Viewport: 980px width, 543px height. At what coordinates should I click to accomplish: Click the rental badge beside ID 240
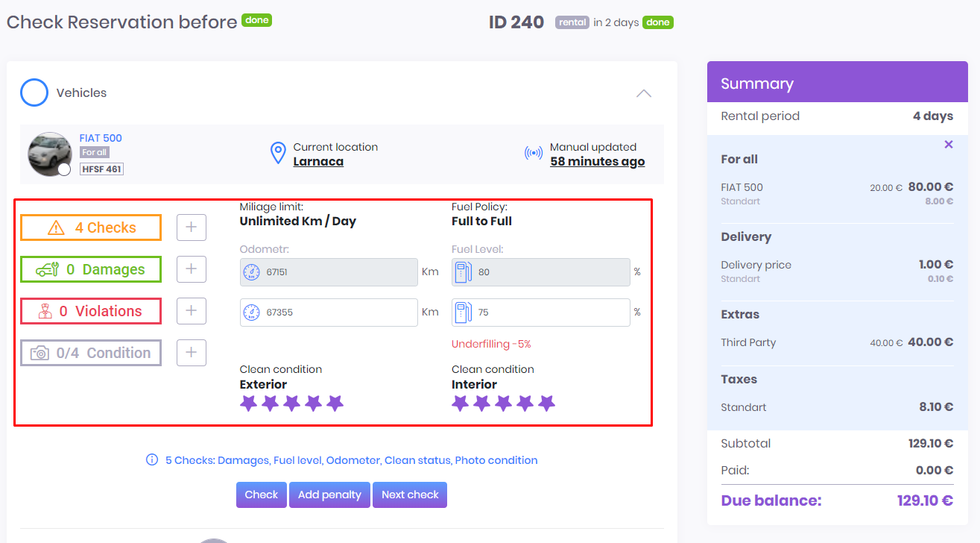coord(572,22)
